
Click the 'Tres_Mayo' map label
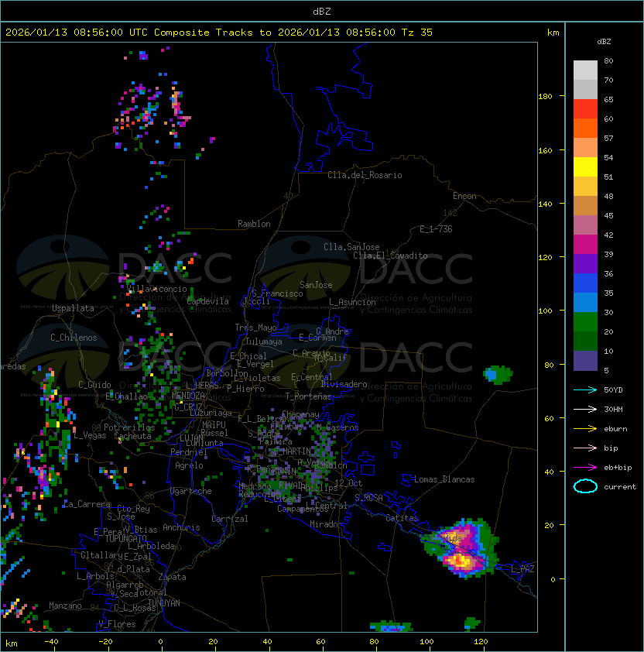click(255, 328)
